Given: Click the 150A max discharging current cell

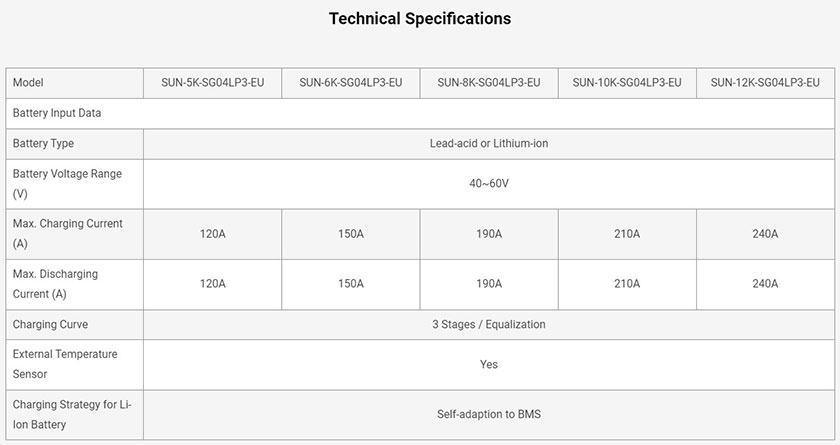Looking at the screenshot, I should (351, 284).
